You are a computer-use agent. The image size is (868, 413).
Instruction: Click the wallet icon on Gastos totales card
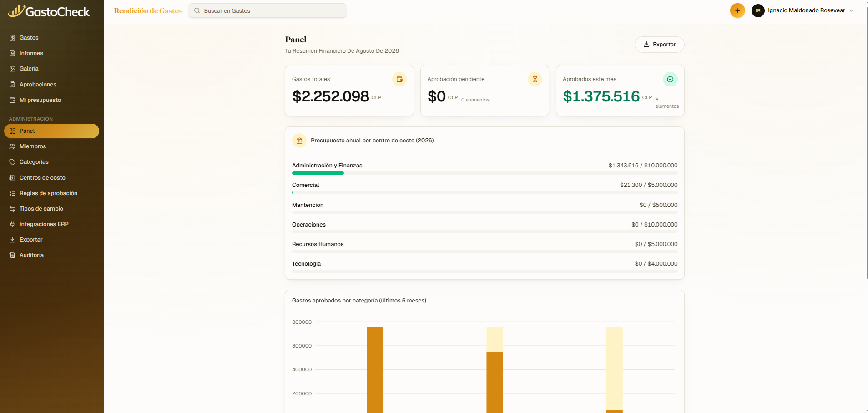[399, 79]
